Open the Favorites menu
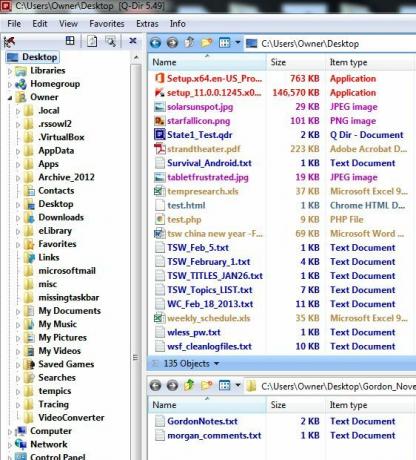Image resolution: width=416 pixels, height=460 pixels. point(107,24)
